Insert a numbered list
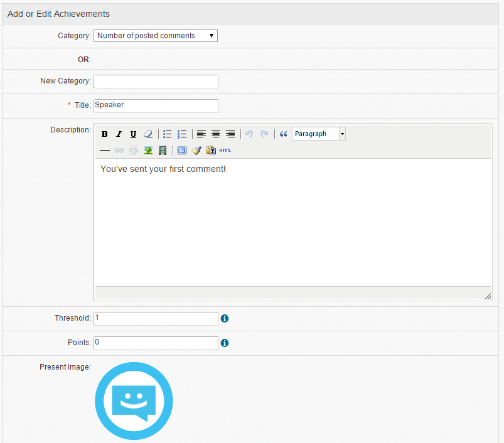504x443 pixels. 182,134
